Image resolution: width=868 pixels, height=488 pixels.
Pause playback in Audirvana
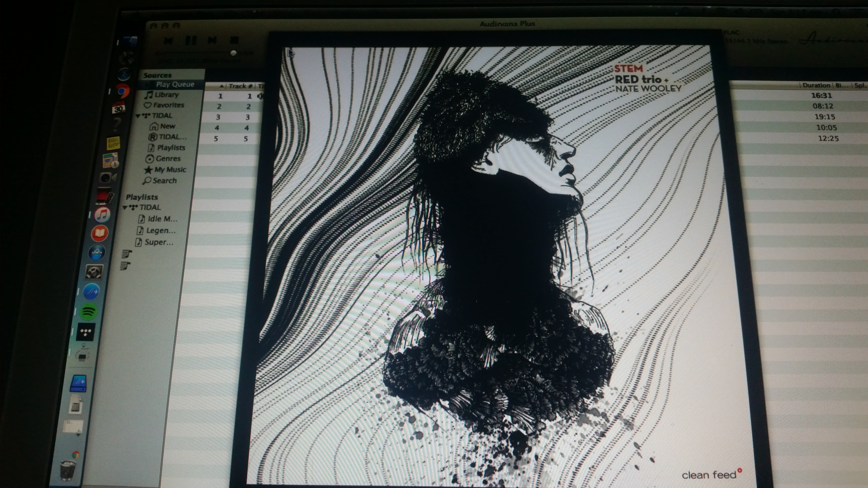click(x=191, y=40)
